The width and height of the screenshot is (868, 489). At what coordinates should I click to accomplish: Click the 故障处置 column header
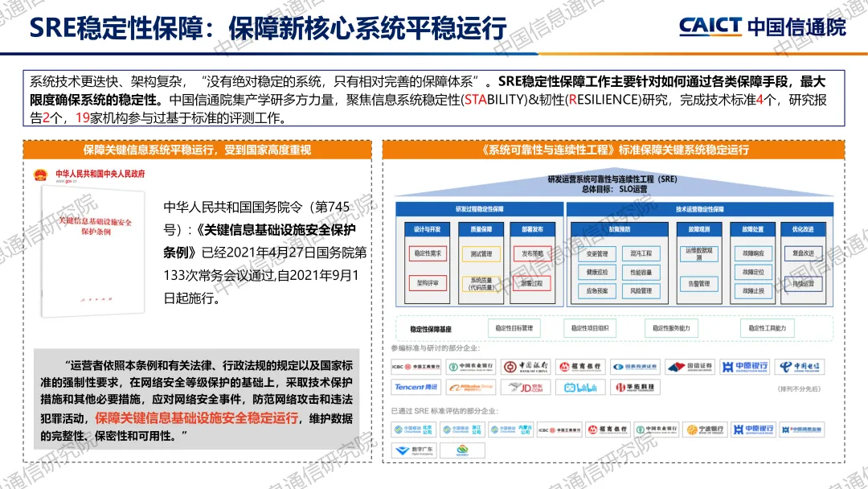753,229
